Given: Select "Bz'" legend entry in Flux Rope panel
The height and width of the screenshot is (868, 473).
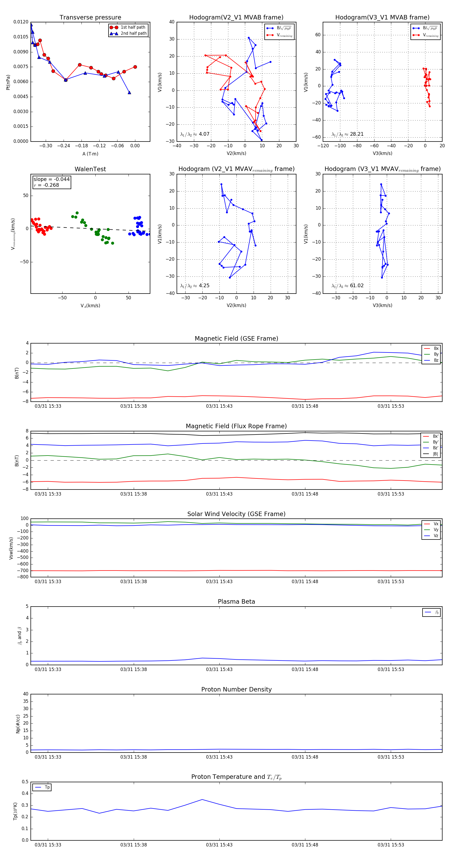Looking at the screenshot, I should (431, 448).
